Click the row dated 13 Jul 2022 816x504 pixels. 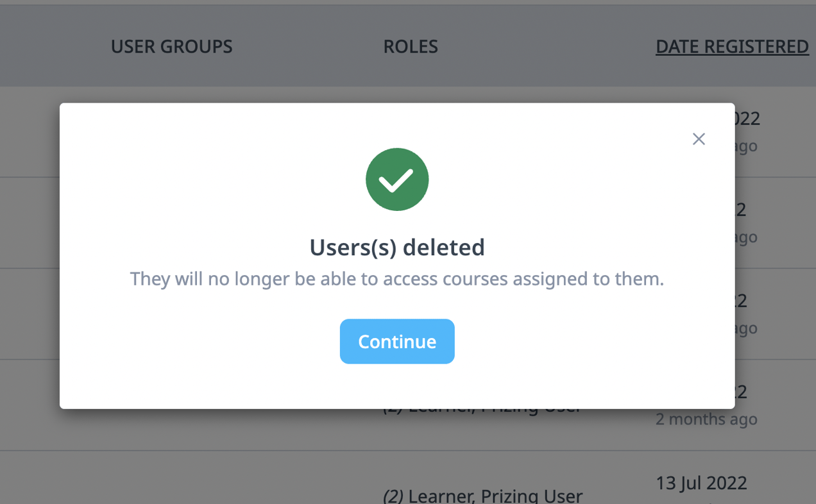(701, 482)
